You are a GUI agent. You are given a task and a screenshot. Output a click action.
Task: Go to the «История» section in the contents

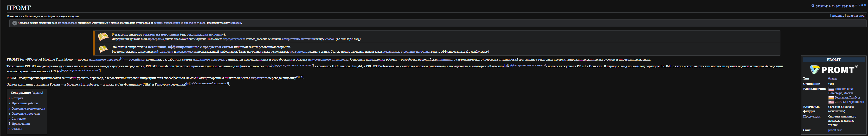[x=17, y=98]
